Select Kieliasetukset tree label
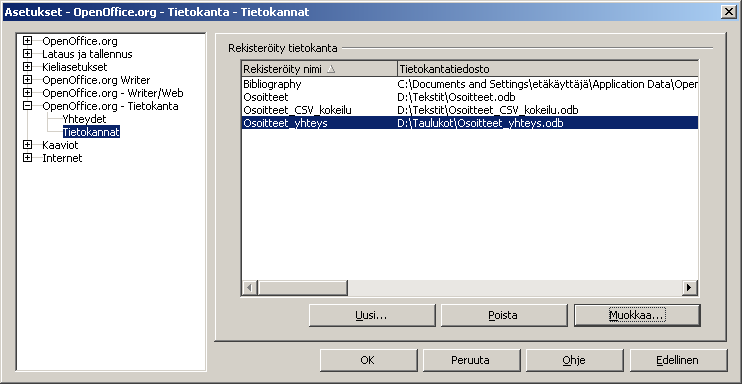 [74, 67]
